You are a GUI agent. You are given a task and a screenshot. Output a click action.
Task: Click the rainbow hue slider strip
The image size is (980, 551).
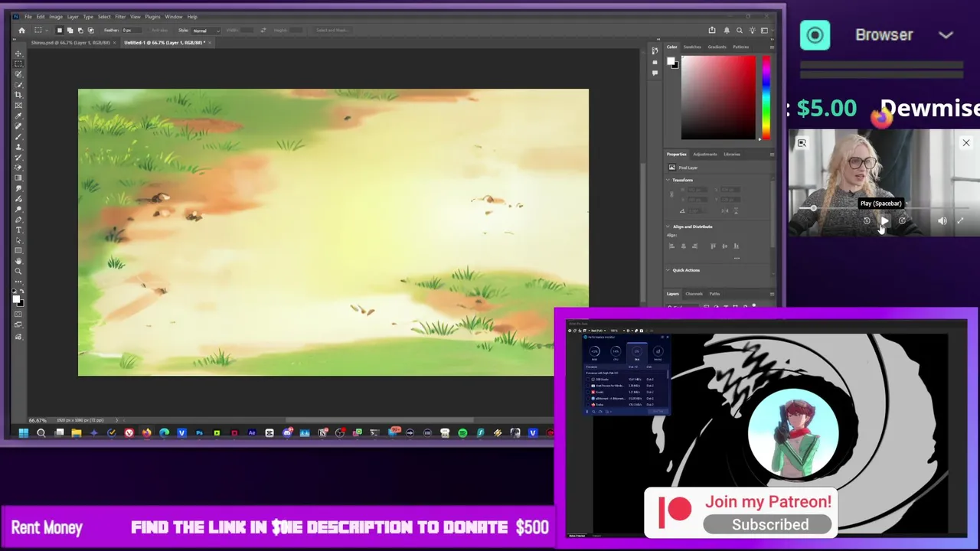(x=766, y=98)
